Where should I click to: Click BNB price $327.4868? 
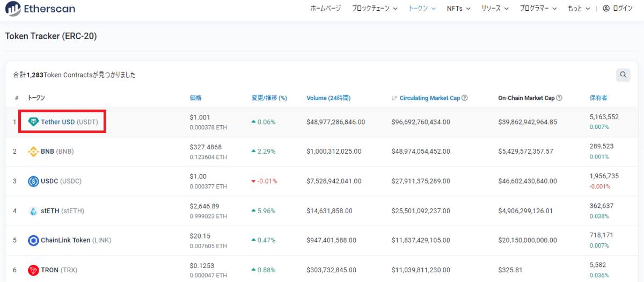click(x=206, y=147)
